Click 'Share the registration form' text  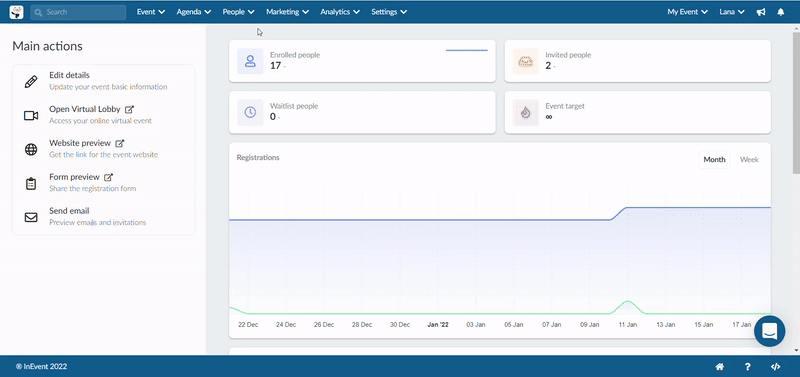coord(92,189)
